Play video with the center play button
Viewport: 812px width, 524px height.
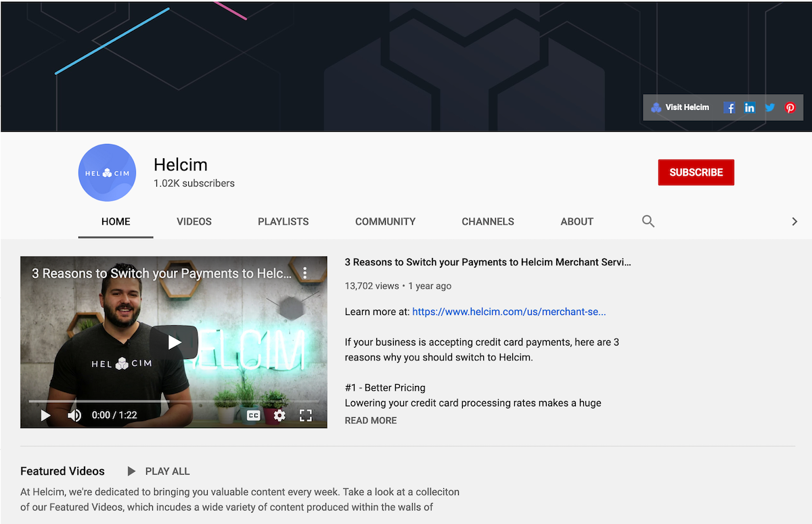pos(175,342)
